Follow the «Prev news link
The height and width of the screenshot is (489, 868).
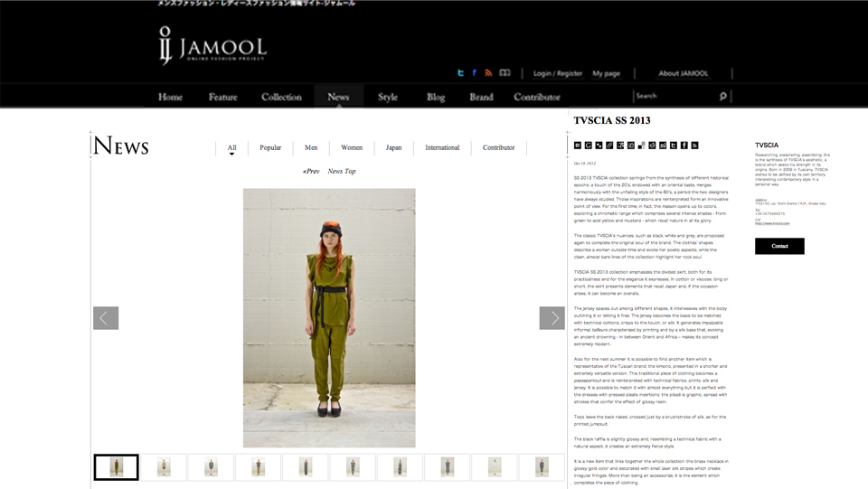tap(311, 172)
